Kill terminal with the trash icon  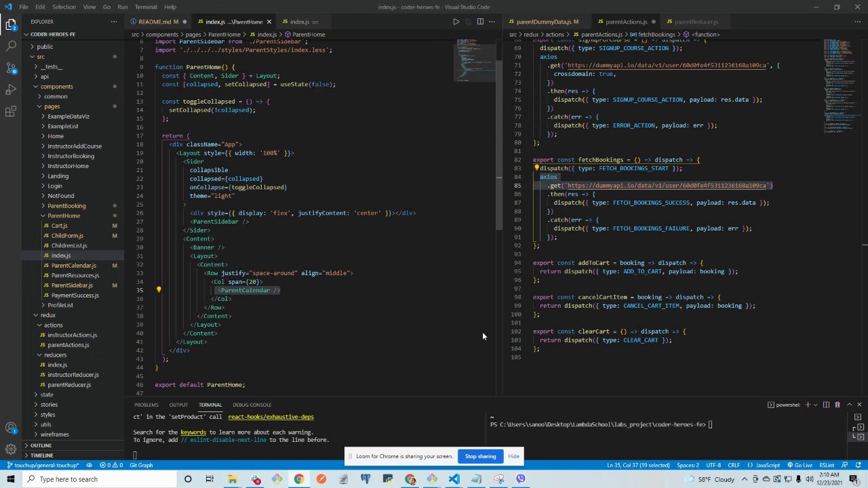pyautogui.click(x=837, y=405)
